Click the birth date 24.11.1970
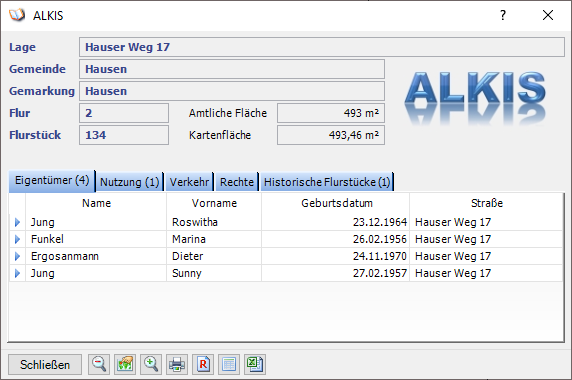The width and height of the screenshot is (572, 380). (336, 256)
